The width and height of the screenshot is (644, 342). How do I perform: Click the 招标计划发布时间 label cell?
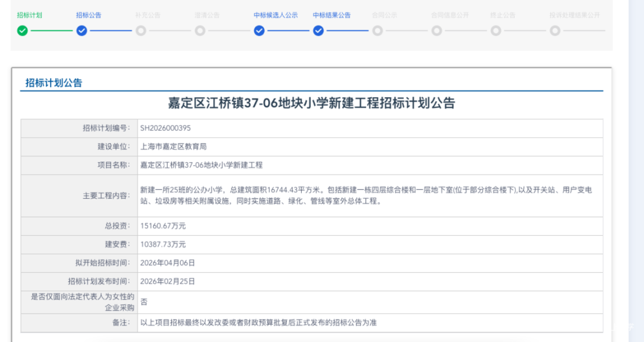(79, 281)
